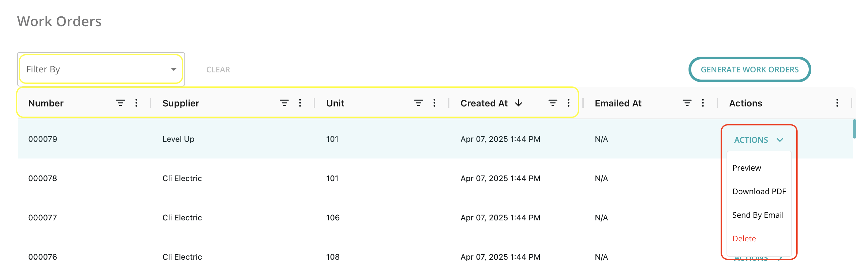Click unit 106 cell
868x279 pixels.
coord(333,218)
